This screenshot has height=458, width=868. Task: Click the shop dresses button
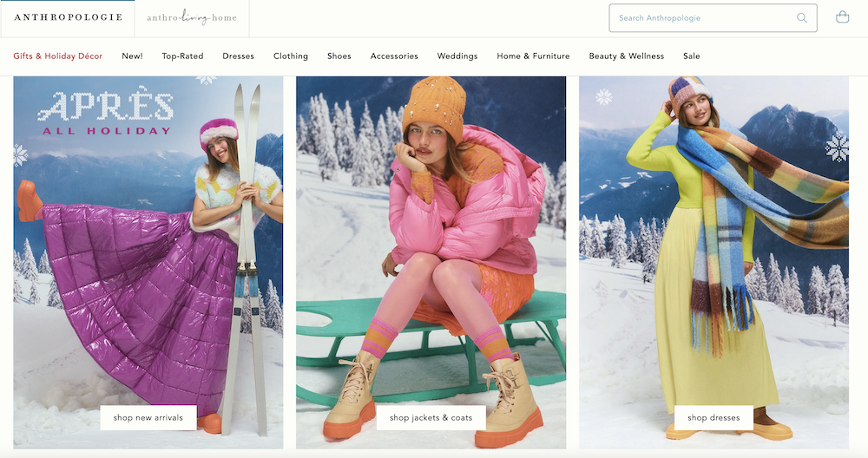coord(713,417)
